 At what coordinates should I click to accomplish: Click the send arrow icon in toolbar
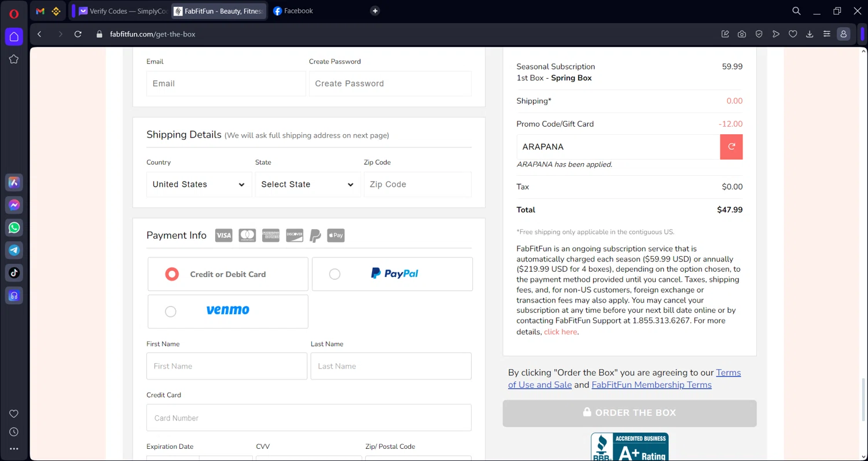776,34
